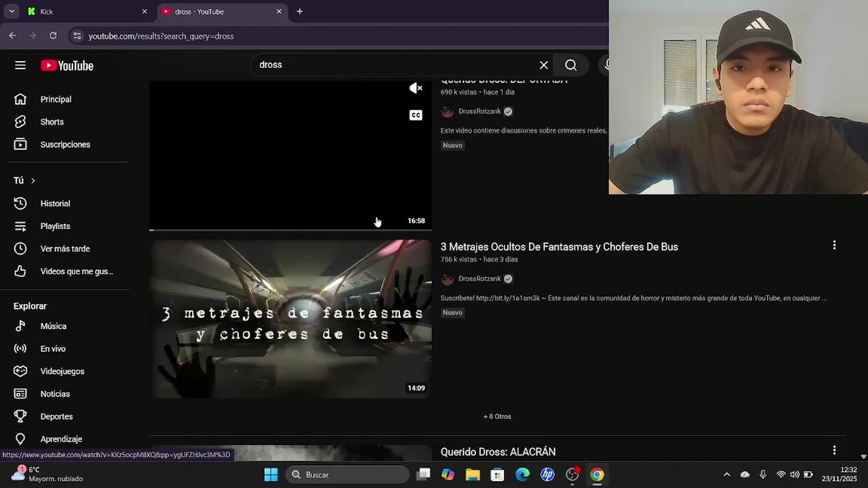Close the Kick tab
The height and width of the screenshot is (488, 868).
[144, 12]
